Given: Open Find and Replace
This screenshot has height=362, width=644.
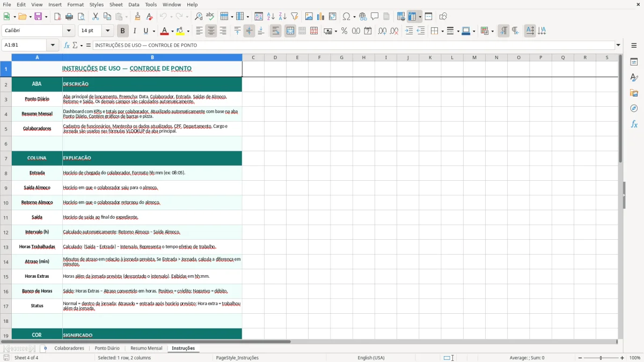Looking at the screenshot, I should point(199,17).
